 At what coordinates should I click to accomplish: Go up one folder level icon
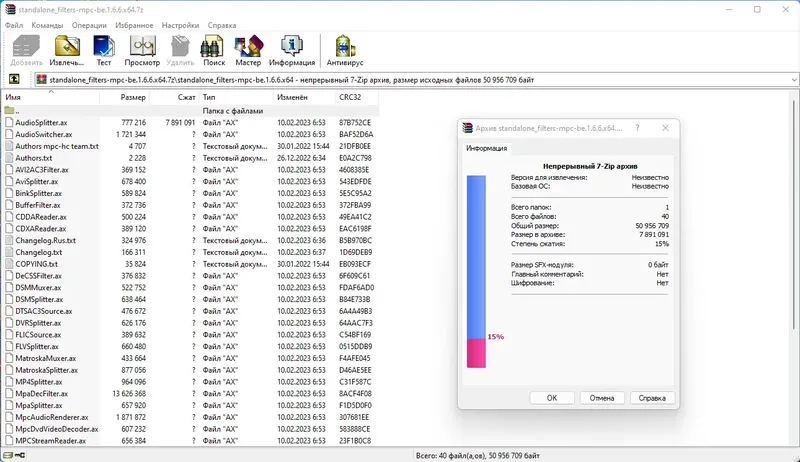click(x=14, y=79)
